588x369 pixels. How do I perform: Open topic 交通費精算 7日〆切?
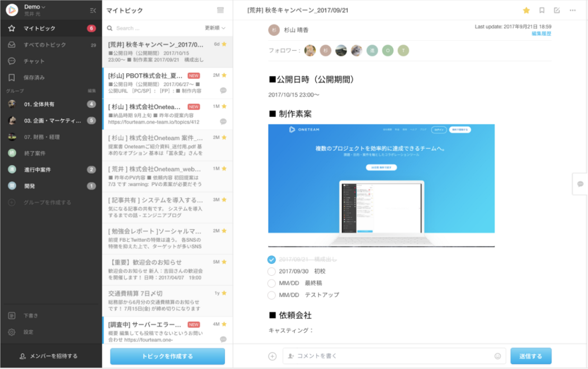tap(167, 301)
